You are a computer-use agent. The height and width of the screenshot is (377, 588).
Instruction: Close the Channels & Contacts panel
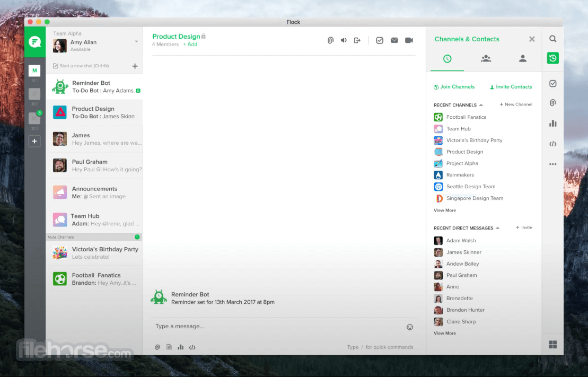tap(532, 39)
